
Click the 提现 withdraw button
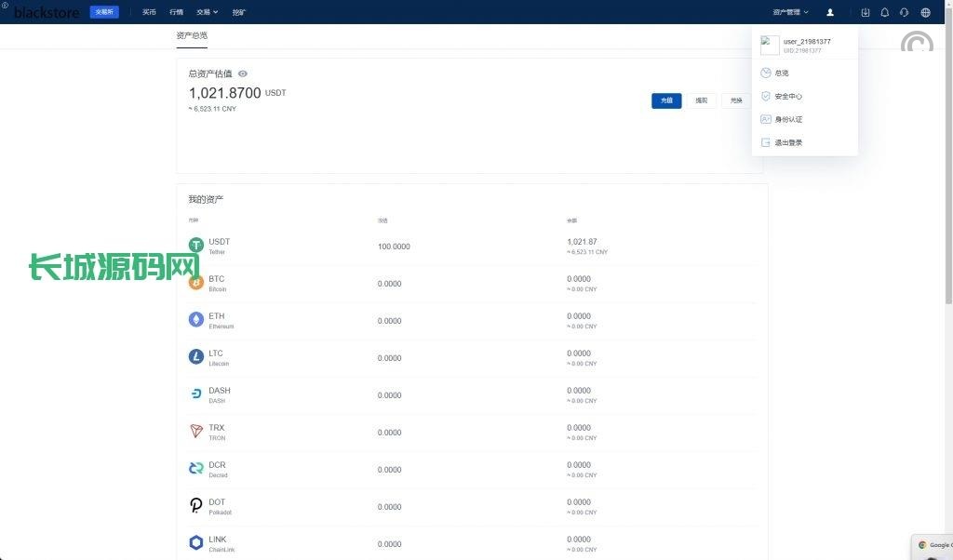(701, 100)
